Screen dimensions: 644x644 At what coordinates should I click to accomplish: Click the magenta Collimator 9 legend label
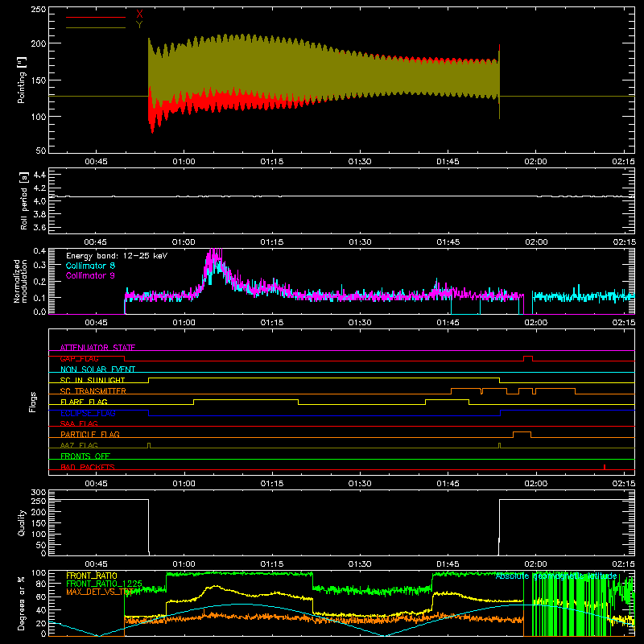click(90, 275)
